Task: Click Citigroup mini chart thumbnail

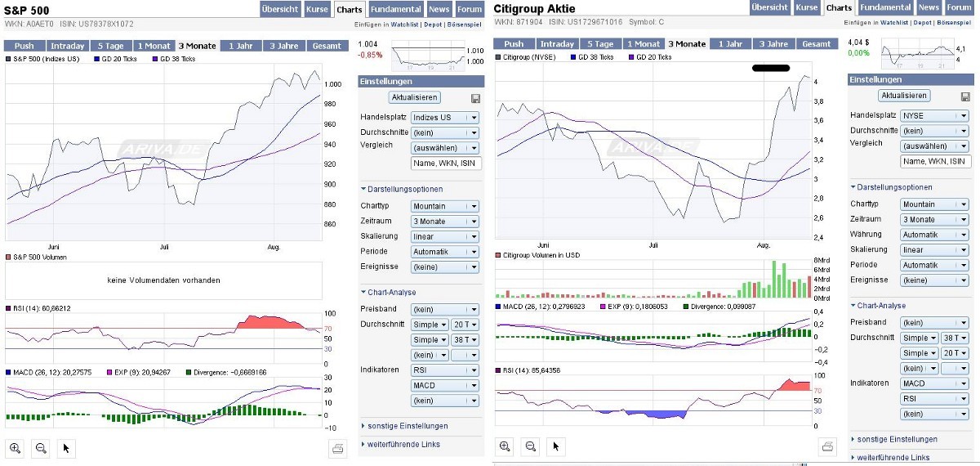Action: click(916, 54)
